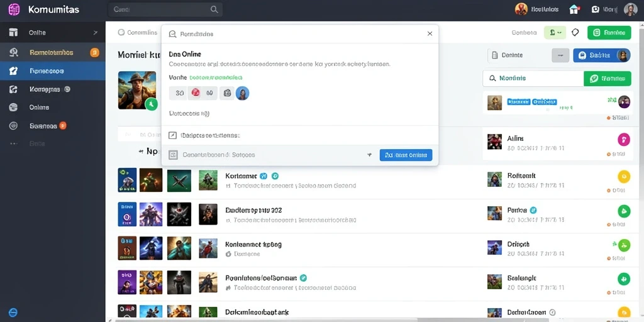Image resolution: width=644 pixels, height=322 pixels.
Task: Open the green dropdown with currency symbol
Action: (x=555, y=33)
